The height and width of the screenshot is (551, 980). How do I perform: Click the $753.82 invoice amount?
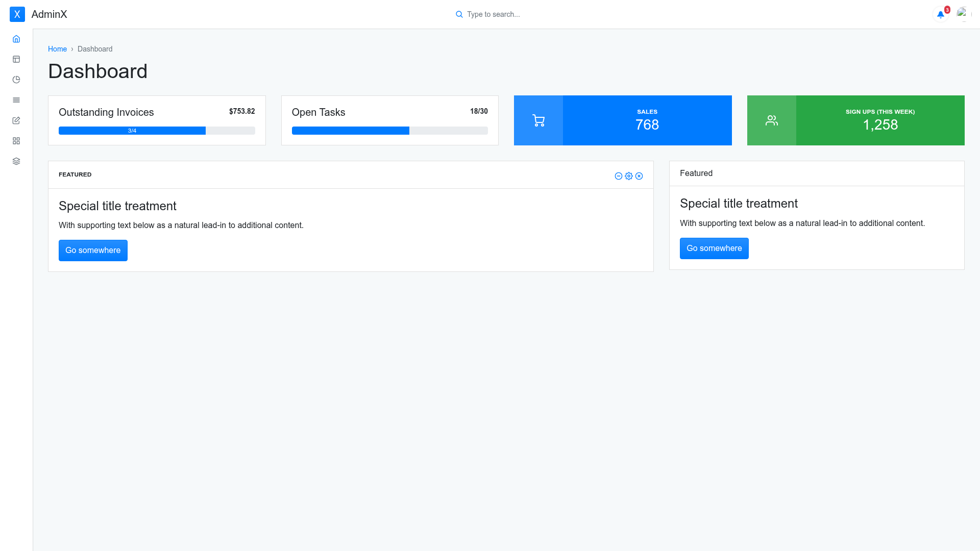(x=242, y=111)
